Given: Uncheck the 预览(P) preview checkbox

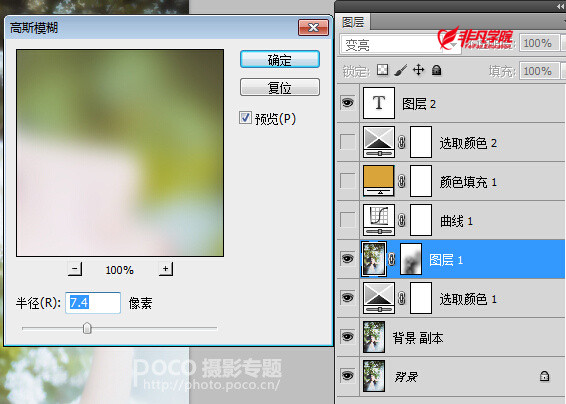Looking at the screenshot, I should [245, 118].
